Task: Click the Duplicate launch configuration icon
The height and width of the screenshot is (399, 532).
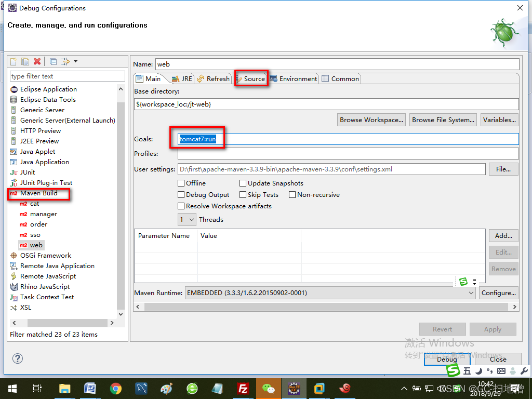Action: coord(25,61)
